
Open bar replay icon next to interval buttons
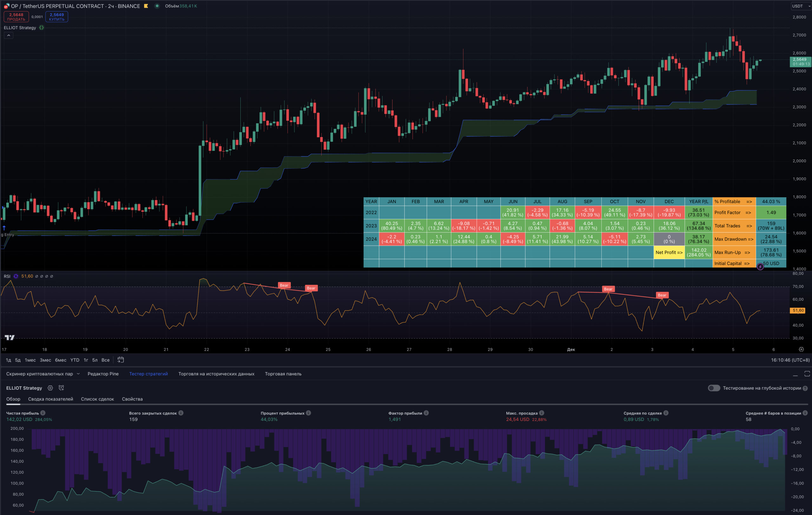[121, 360]
